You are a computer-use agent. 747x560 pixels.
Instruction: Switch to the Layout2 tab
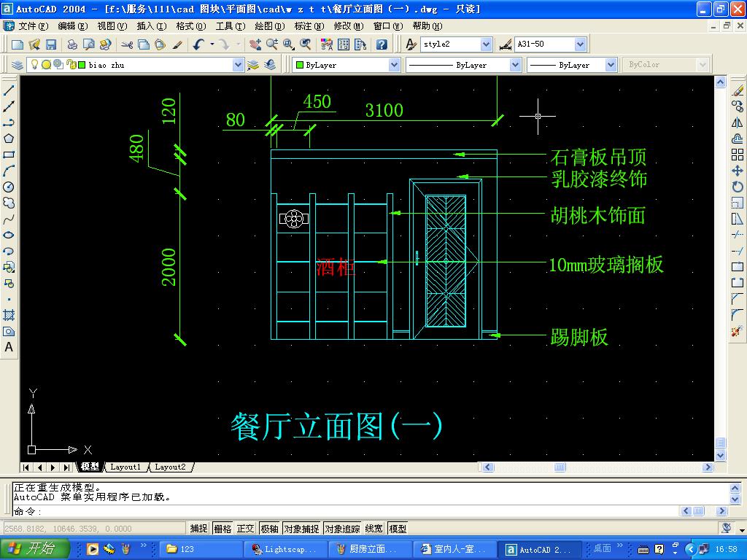[x=171, y=467]
